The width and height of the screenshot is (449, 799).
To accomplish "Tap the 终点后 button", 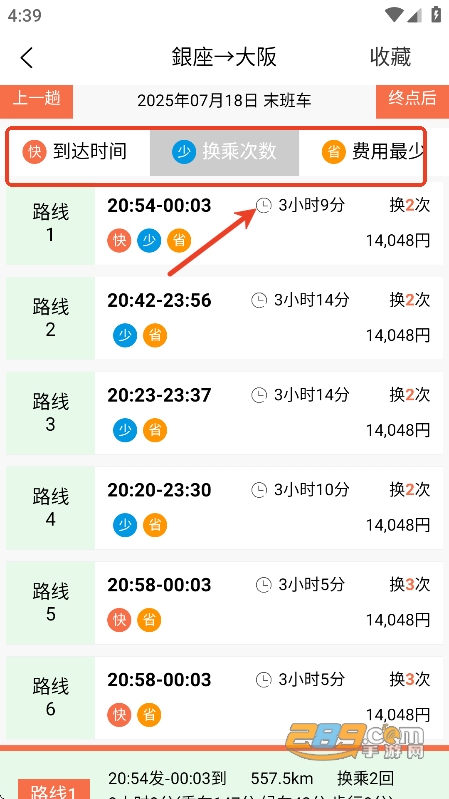I will coord(412,101).
